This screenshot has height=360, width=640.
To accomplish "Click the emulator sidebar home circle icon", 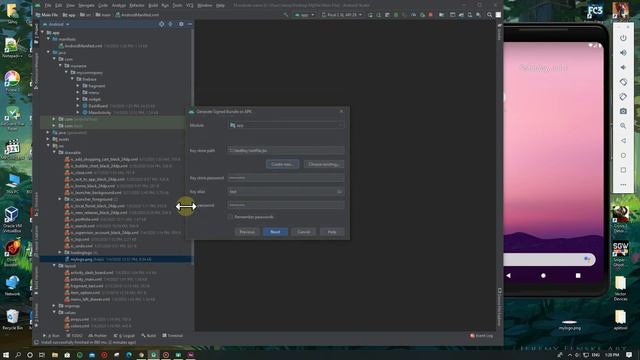I will pyautogui.click(x=623, y=155).
